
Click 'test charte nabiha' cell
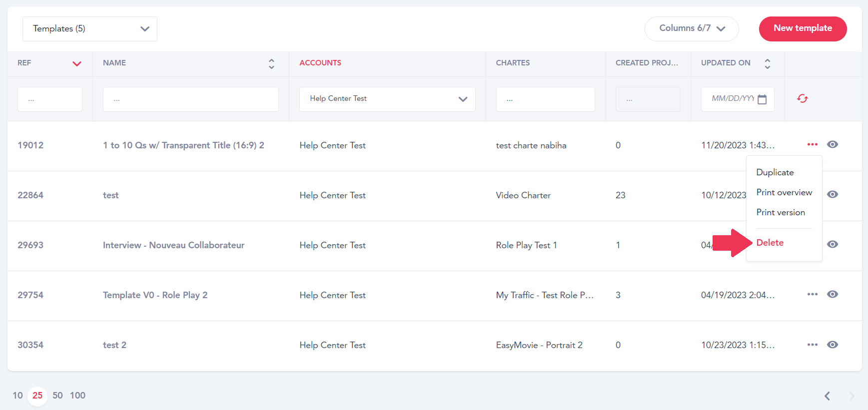point(531,145)
